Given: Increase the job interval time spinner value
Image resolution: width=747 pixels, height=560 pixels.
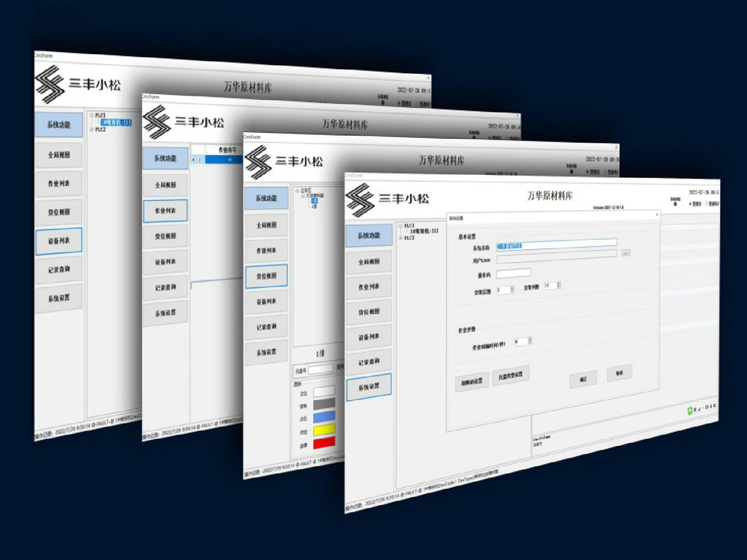Looking at the screenshot, I should pos(530,339).
